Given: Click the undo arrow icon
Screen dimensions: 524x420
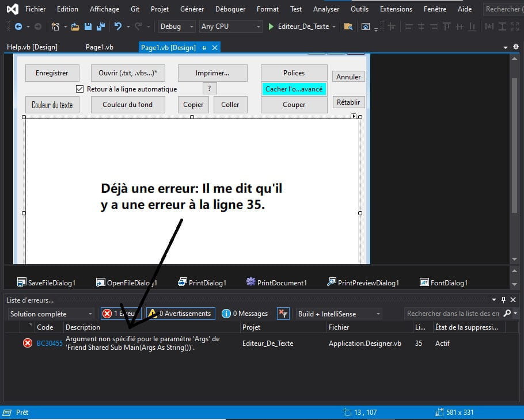Looking at the screenshot, I should (117, 26).
